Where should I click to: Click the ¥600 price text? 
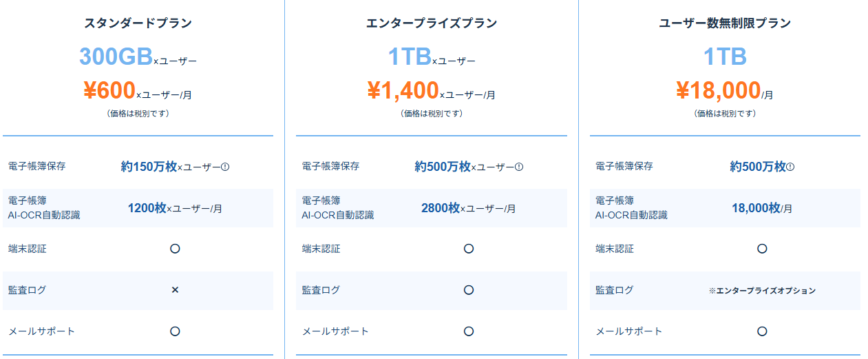109,90
